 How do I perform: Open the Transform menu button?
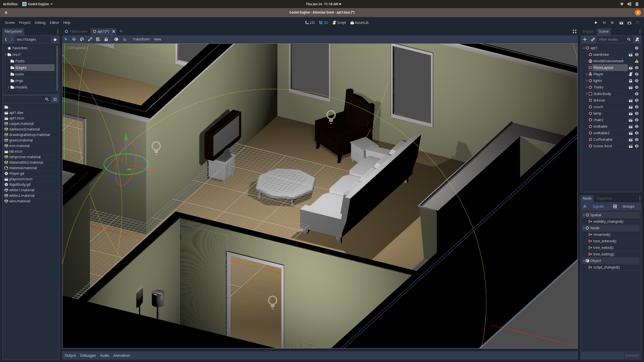click(x=141, y=39)
